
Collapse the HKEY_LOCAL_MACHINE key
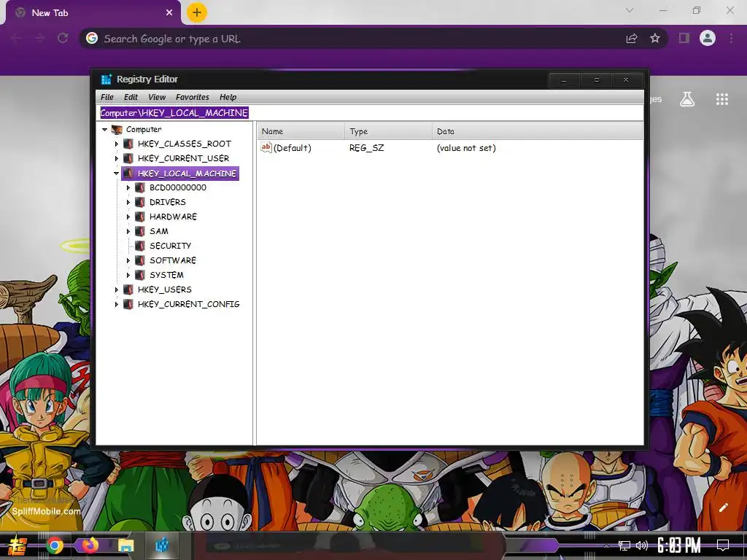116,174
